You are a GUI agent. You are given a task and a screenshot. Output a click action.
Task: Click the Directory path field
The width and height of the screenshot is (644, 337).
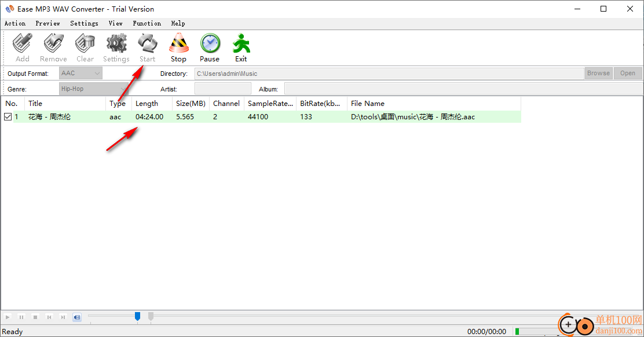point(389,74)
